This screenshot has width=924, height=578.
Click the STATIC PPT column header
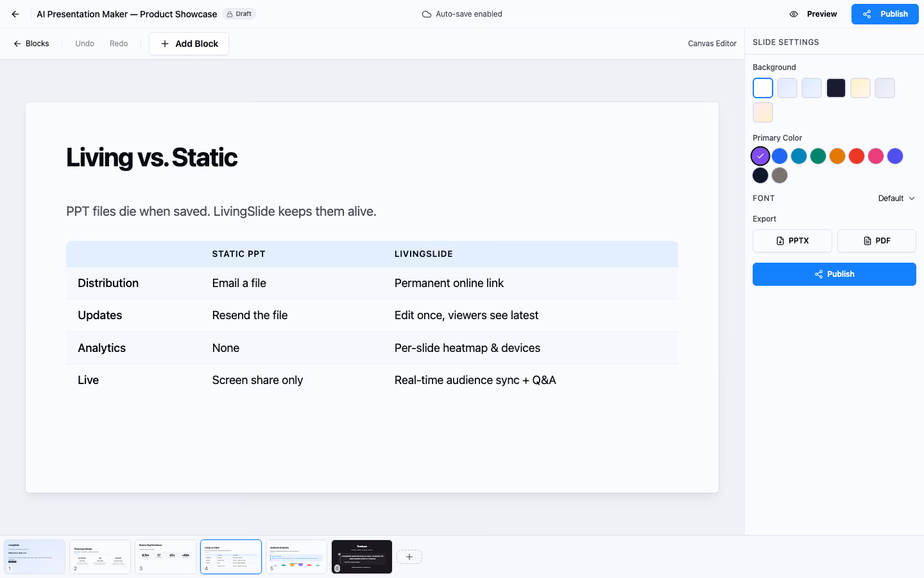(x=239, y=254)
